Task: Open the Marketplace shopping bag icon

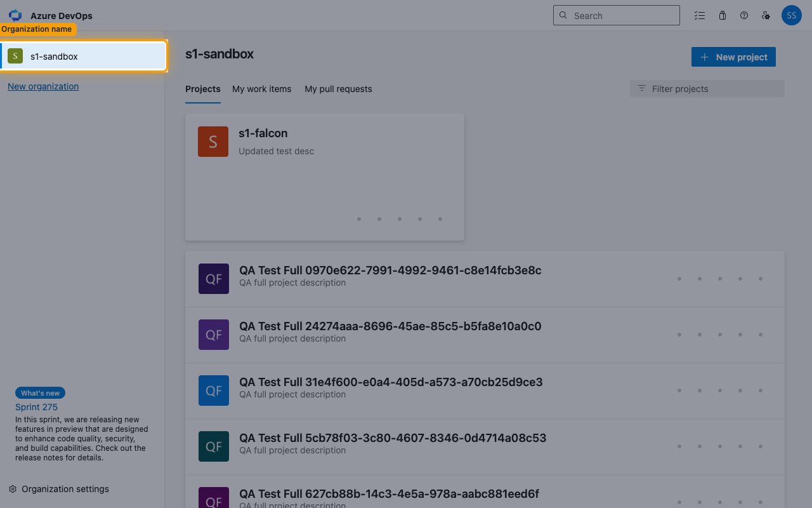Action: (722, 15)
